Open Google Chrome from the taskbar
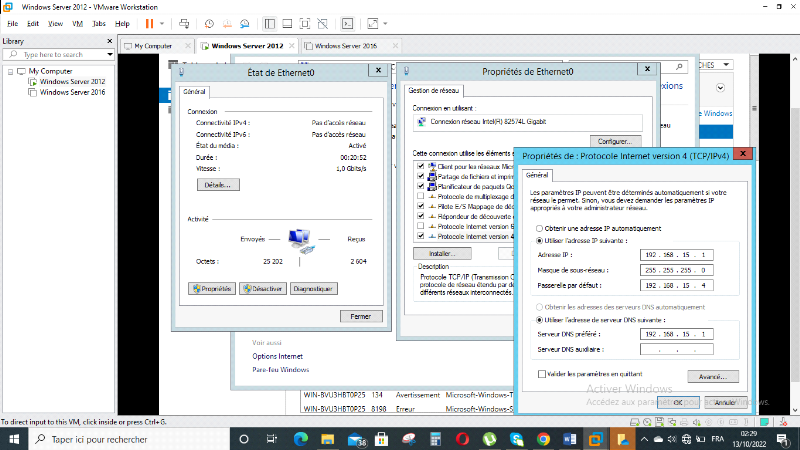Viewport: 800px width, 450px height. click(543, 439)
